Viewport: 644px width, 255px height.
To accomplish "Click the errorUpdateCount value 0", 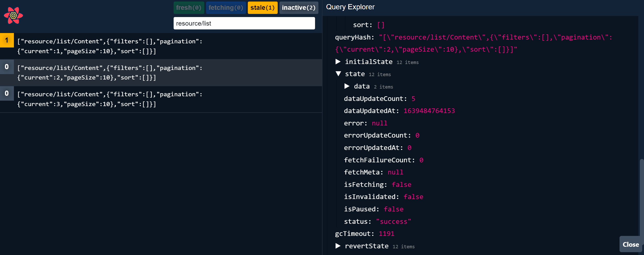I will [417, 135].
